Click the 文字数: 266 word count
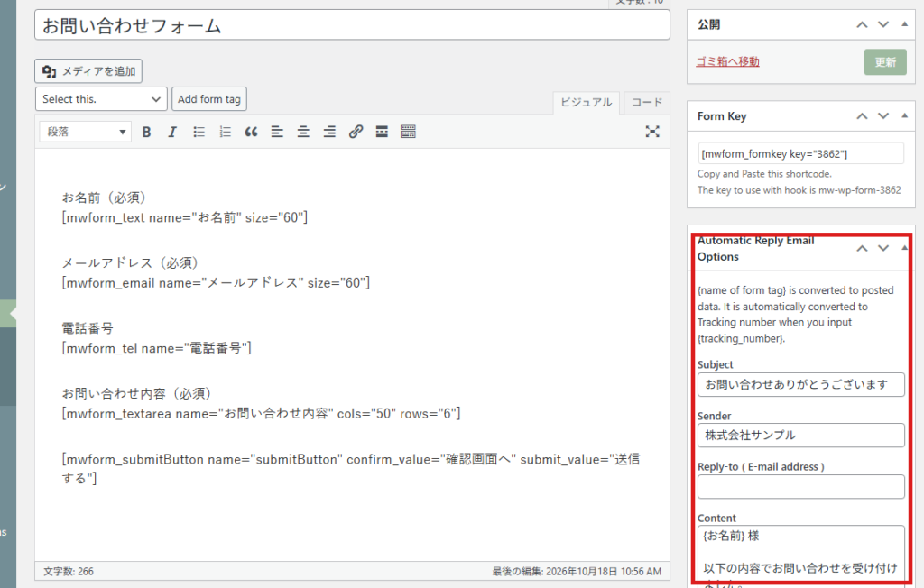Image resolution: width=924 pixels, height=588 pixels. [x=69, y=572]
